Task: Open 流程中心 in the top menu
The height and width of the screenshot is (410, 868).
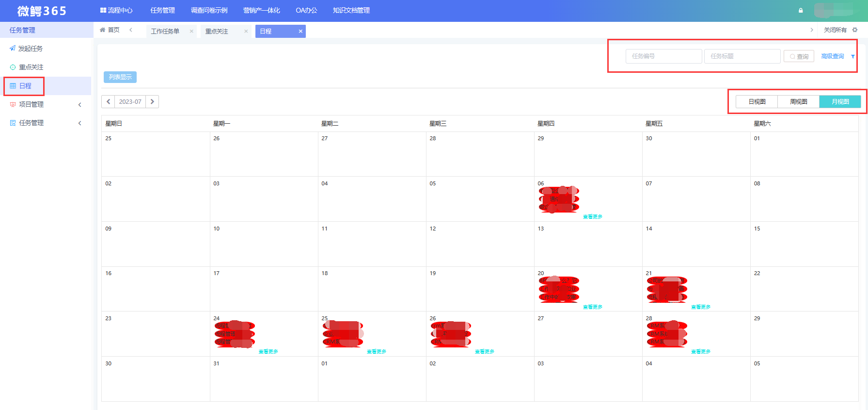Action: [x=116, y=10]
